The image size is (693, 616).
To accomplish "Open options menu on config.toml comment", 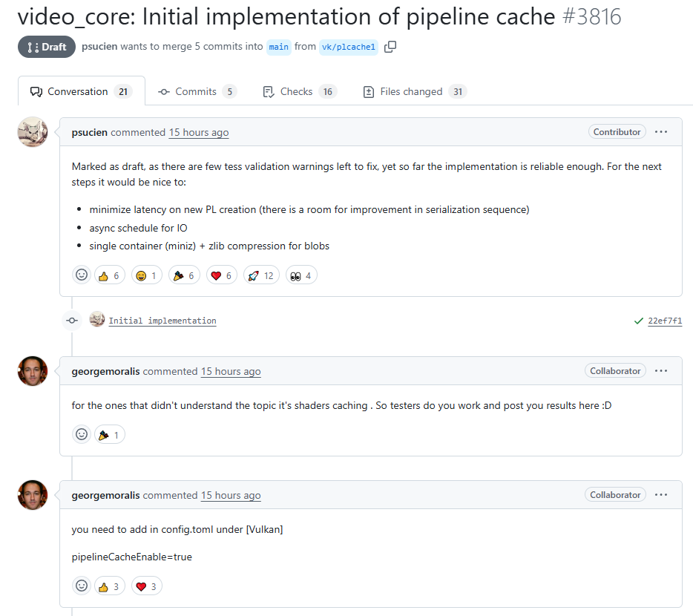I will click(661, 494).
